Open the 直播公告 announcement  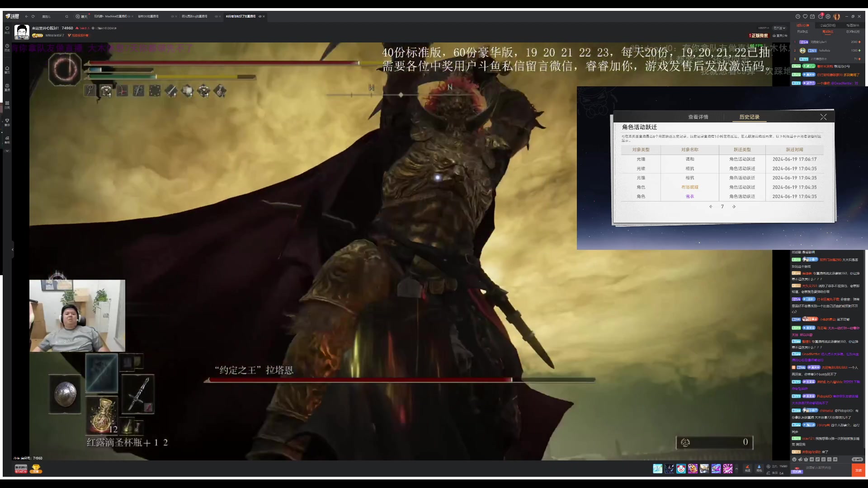pyautogui.click(x=780, y=36)
